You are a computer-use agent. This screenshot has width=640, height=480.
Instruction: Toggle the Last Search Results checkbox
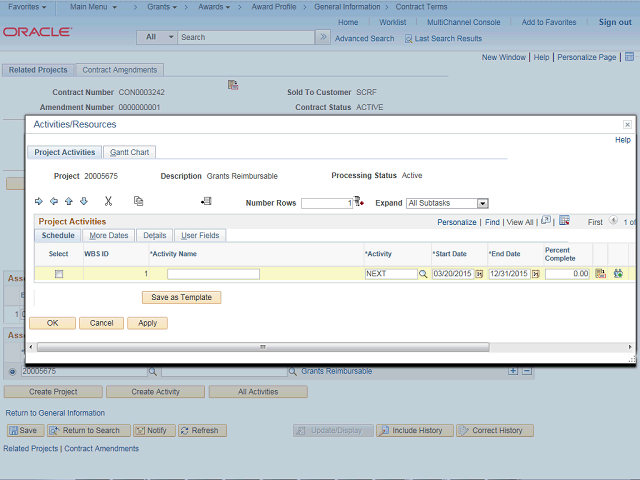[x=408, y=38]
